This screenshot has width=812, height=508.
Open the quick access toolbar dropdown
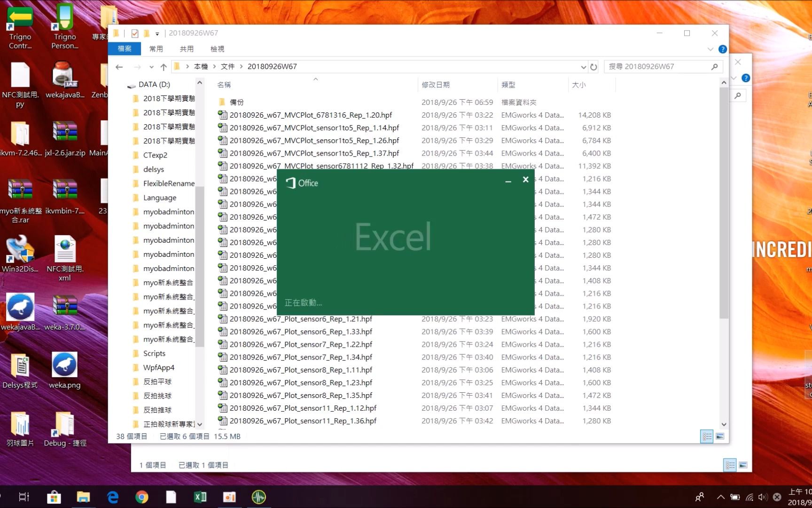pyautogui.click(x=157, y=34)
